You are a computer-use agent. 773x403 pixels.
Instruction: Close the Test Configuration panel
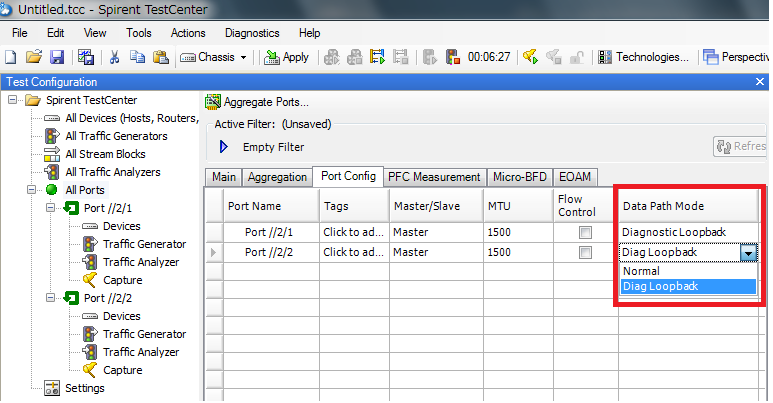coord(760,82)
